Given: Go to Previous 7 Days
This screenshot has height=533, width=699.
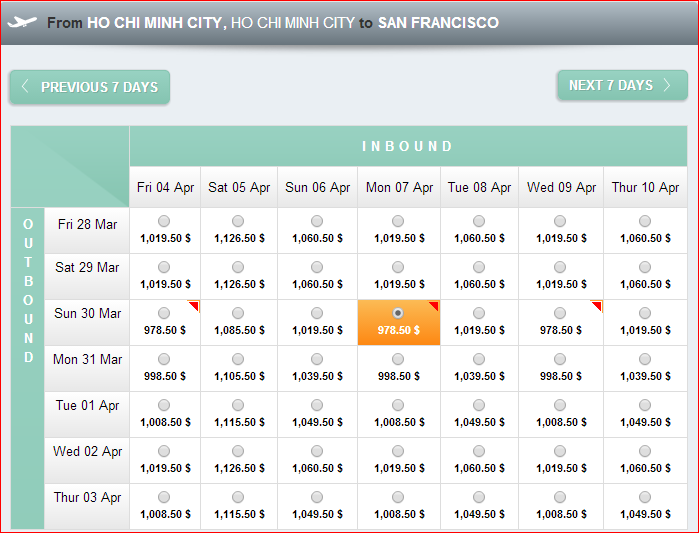Looking at the screenshot, I should [x=90, y=87].
